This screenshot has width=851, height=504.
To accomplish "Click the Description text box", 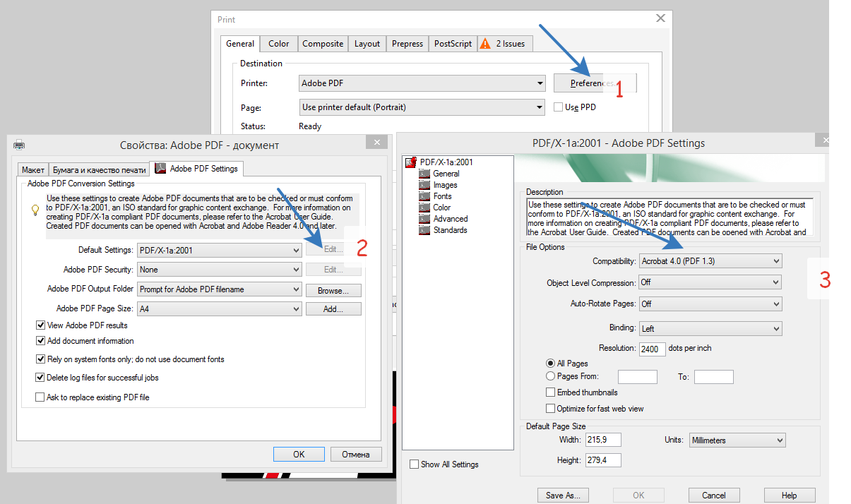I will point(670,217).
